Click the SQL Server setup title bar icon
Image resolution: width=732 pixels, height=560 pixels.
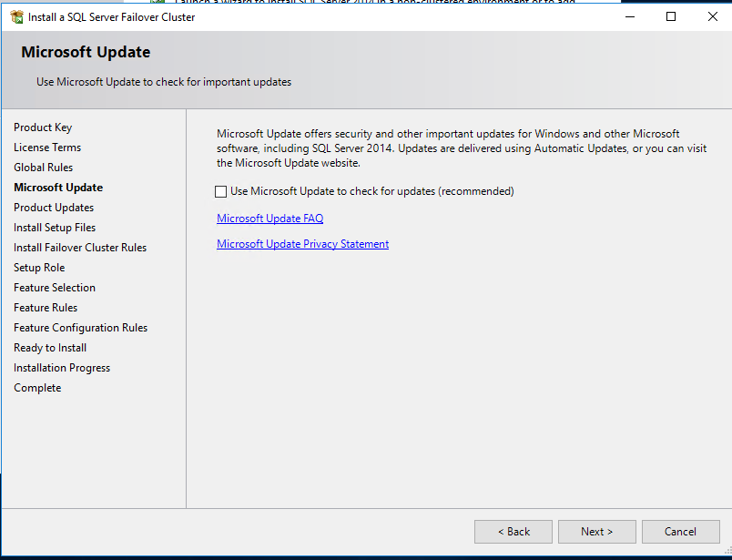(x=16, y=17)
